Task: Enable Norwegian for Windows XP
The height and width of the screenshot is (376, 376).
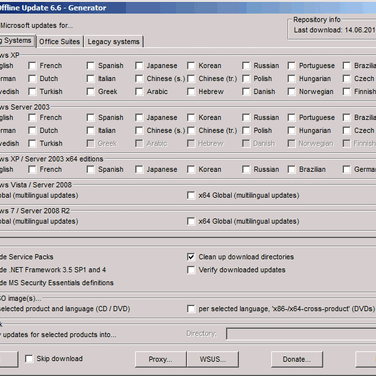Action: click(x=291, y=92)
